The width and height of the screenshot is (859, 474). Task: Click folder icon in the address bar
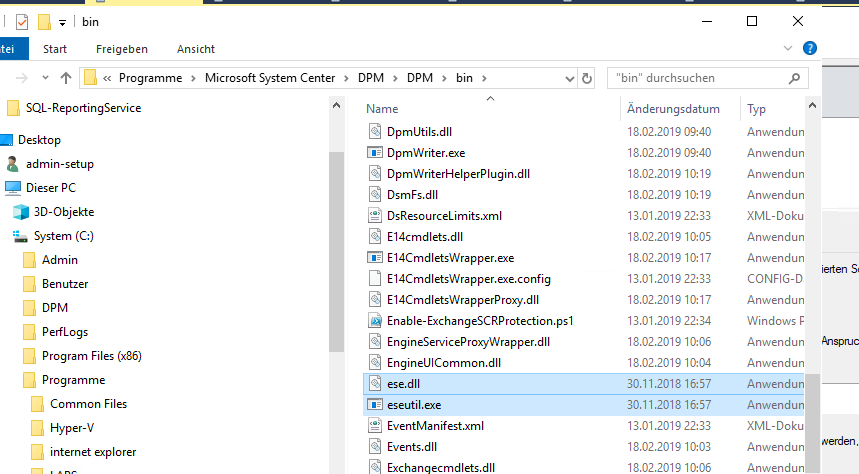point(90,78)
